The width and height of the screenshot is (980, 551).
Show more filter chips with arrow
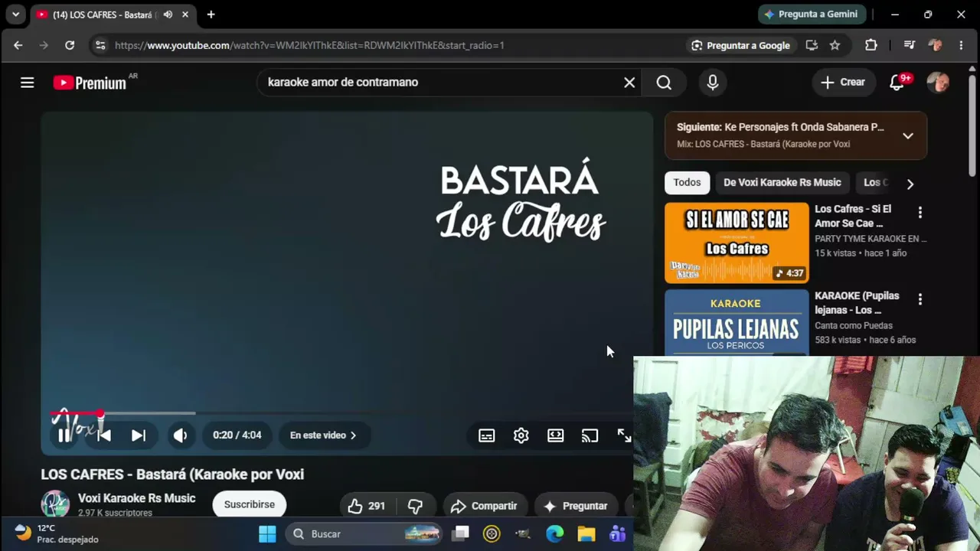pos(910,184)
